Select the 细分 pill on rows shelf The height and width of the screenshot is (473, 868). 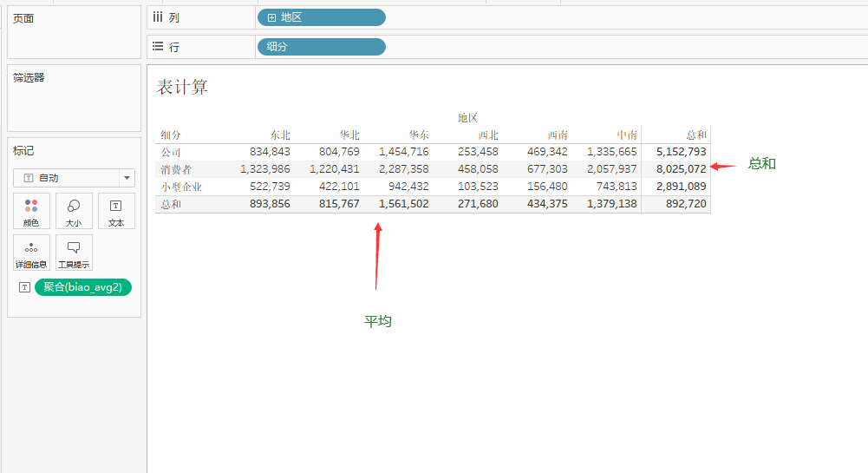point(322,47)
